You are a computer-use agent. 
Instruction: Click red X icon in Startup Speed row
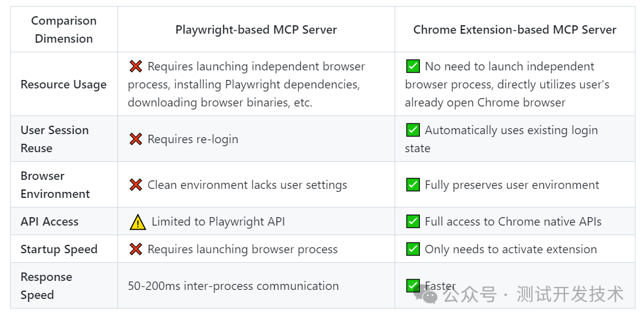136,250
